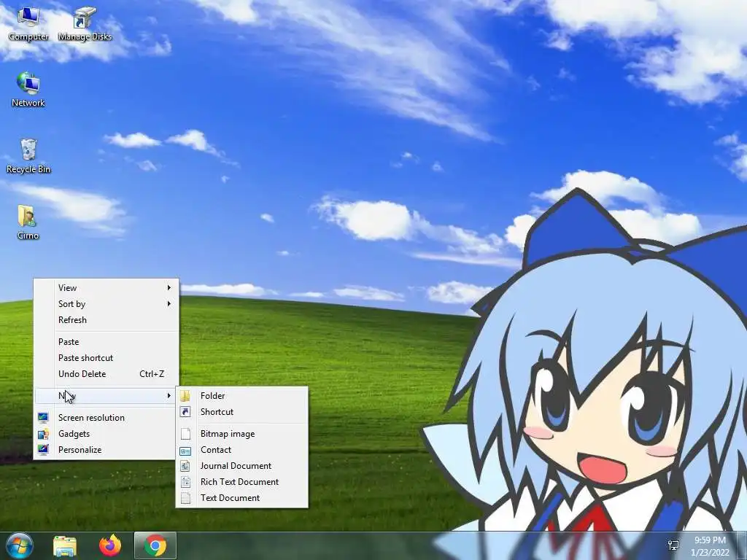747x560 pixels.
Task: Select the Computer desktop icon
Action: coord(28,24)
